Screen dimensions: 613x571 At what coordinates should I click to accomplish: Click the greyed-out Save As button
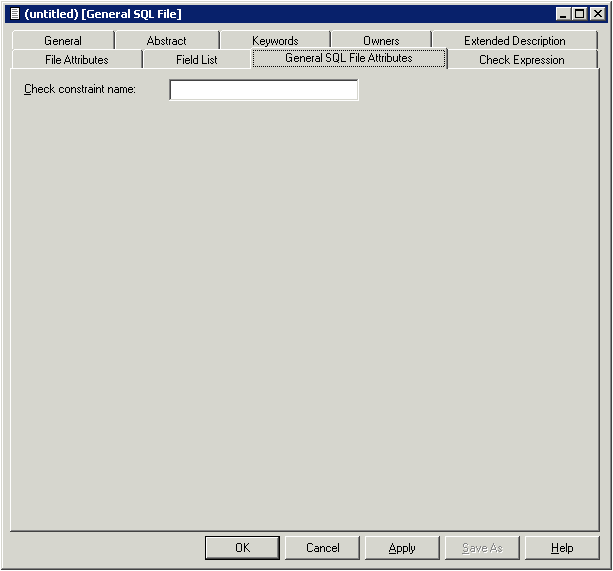pos(482,548)
